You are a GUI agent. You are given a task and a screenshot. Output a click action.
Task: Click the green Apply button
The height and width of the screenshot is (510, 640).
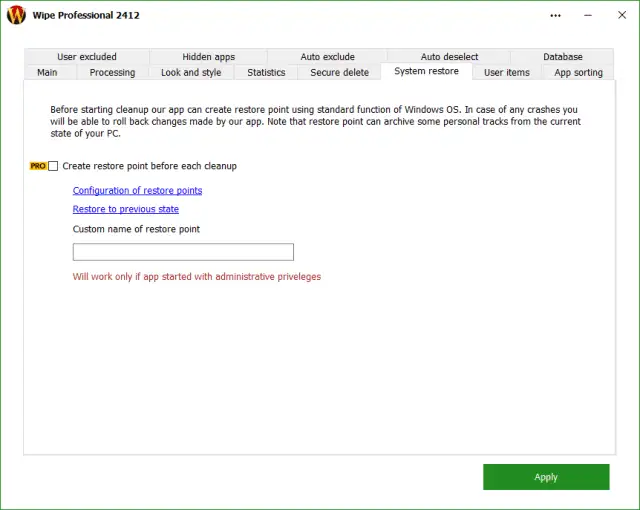point(546,477)
